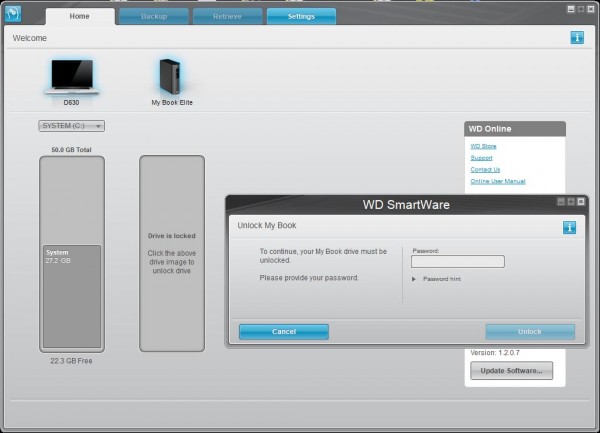Image resolution: width=600 pixels, height=433 pixels.
Task: Click the System 27.2 GB usage bar
Action: (72, 296)
